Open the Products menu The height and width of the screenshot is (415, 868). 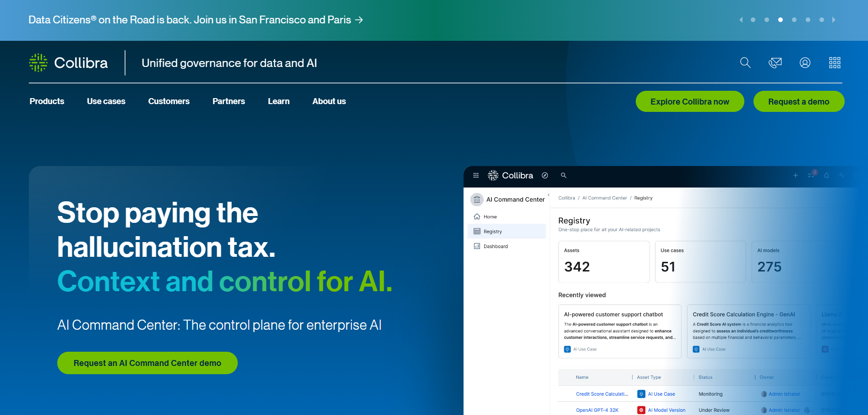click(x=47, y=101)
